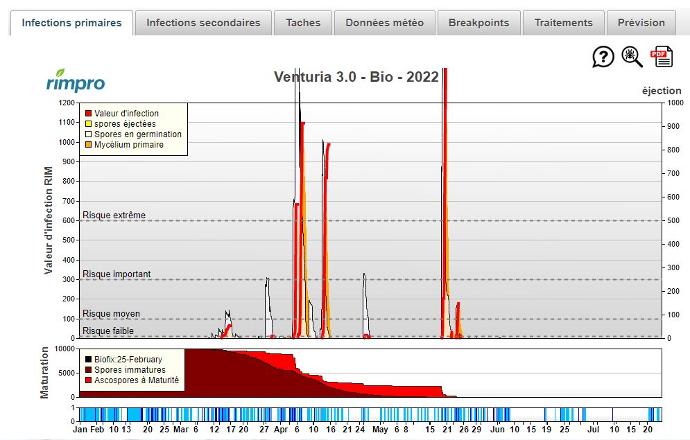The height and width of the screenshot is (440, 690).
Task: Click the Maturation axis title
Action: [x=44, y=373]
